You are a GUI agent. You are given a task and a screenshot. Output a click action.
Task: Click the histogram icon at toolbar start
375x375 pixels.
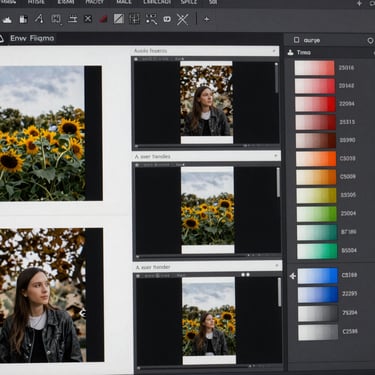[7, 20]
